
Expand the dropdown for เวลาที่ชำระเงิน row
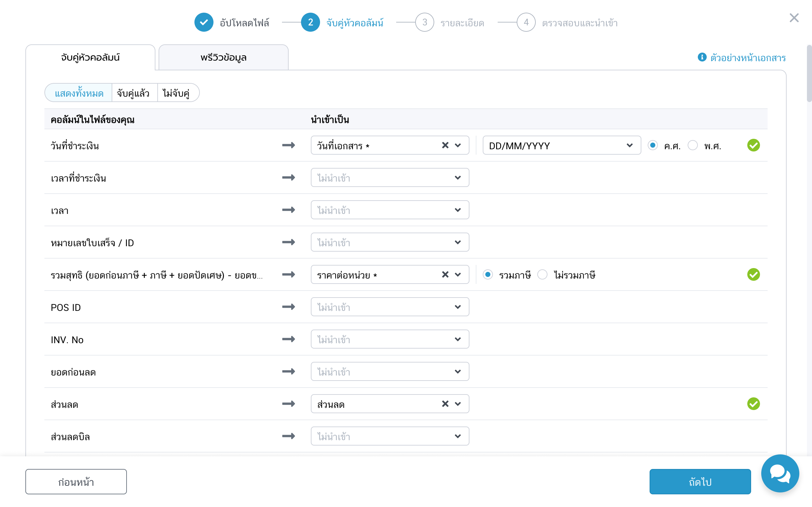click(390, 178)
